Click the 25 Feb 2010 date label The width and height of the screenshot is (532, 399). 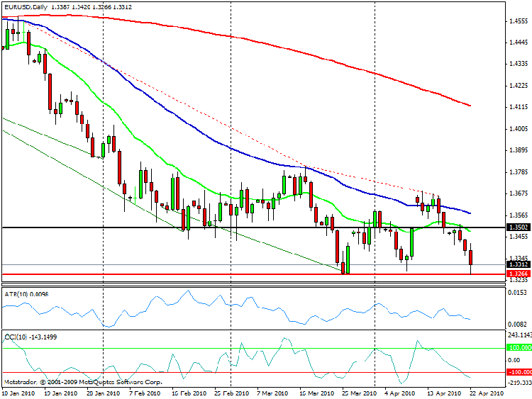tap(232, 393)
